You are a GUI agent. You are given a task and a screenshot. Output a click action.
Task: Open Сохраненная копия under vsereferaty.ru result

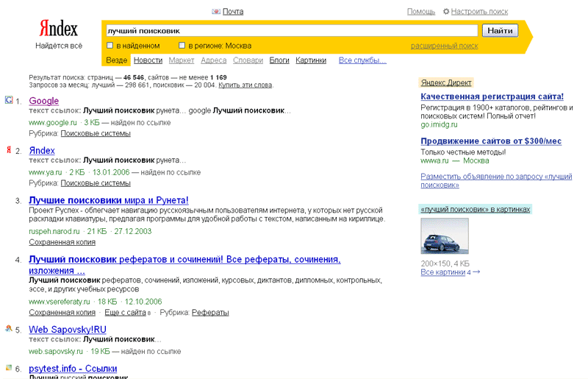(62, 312)
